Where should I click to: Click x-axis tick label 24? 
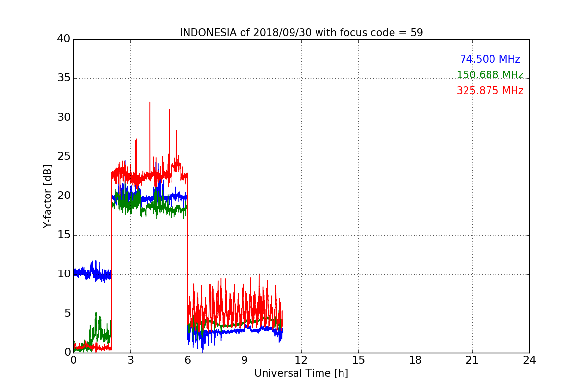pyautogui.click(x=529, y=360)
